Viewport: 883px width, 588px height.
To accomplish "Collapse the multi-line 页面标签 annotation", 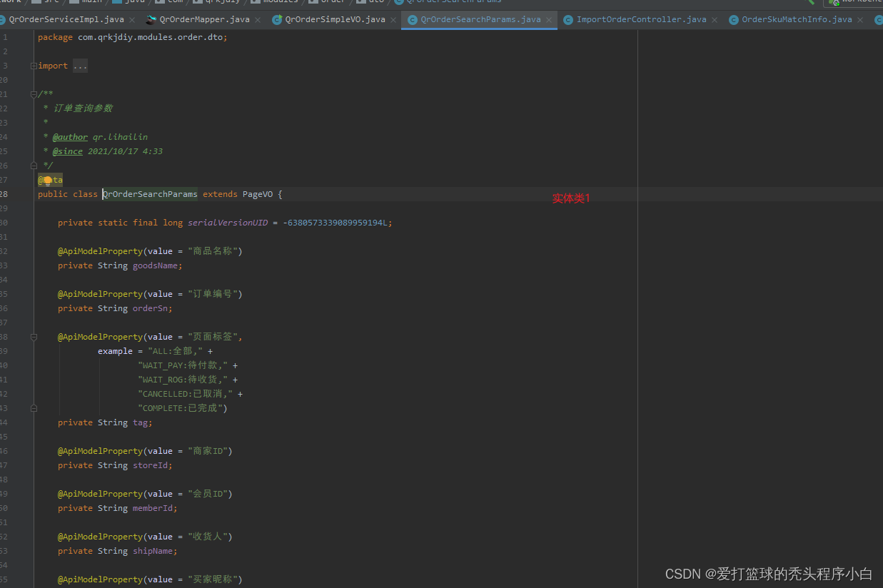I will 34,337.
